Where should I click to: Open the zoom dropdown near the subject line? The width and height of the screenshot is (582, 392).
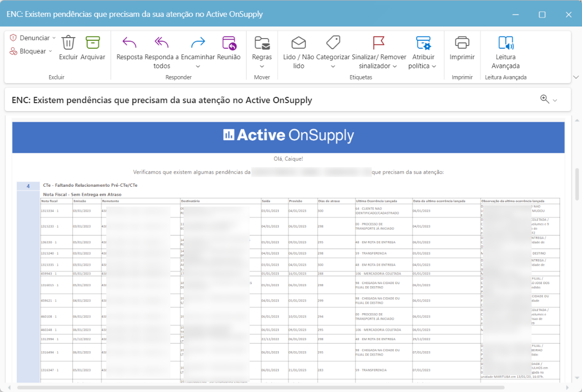click(x=554, y=99)
